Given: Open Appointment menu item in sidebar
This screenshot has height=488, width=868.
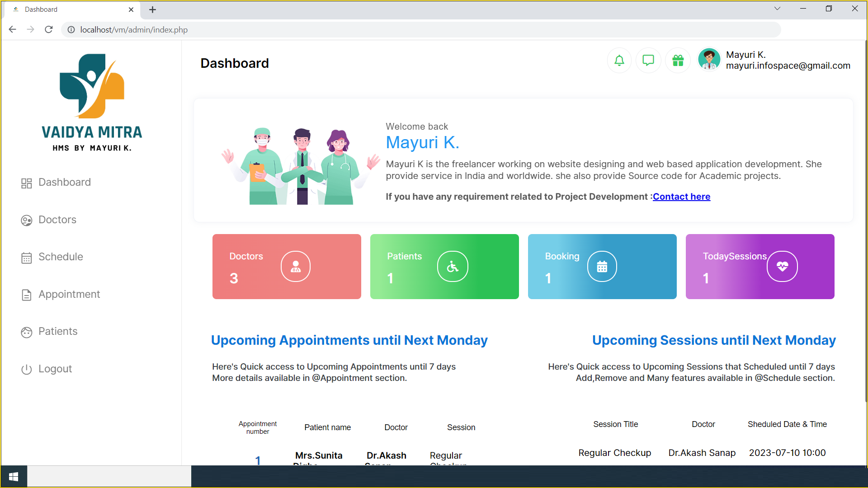Looking at the screenshot, I should [69, 294].
